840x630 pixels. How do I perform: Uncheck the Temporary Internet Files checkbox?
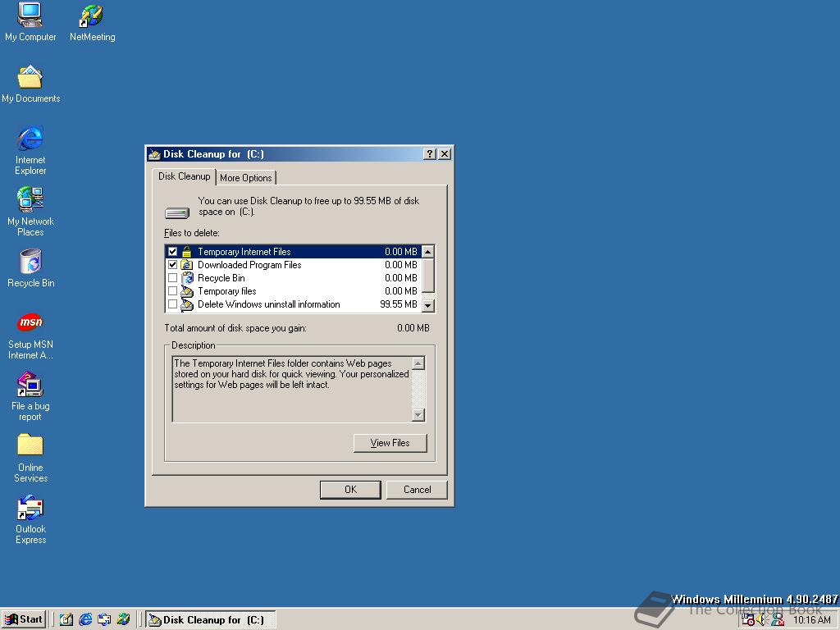click(172, 251)
